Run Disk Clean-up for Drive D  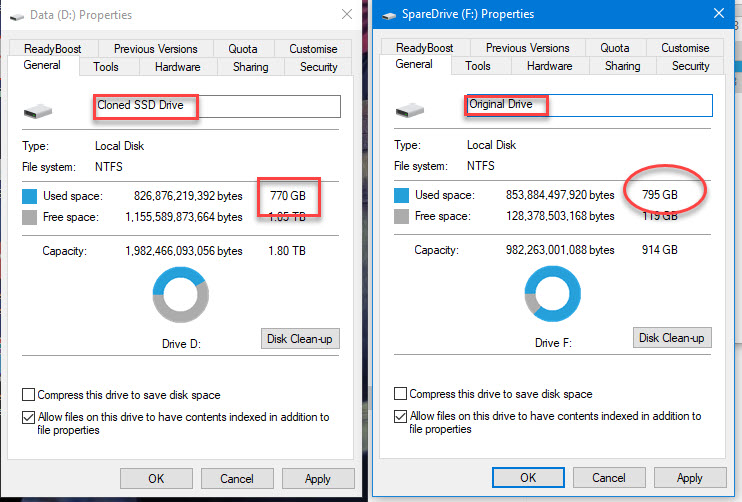(300, 339)
